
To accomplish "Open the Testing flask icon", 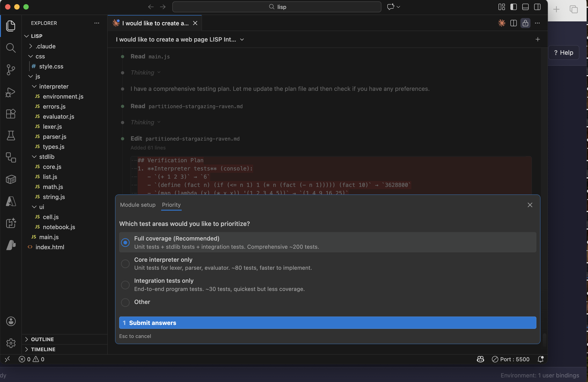I will pos(11,136).
